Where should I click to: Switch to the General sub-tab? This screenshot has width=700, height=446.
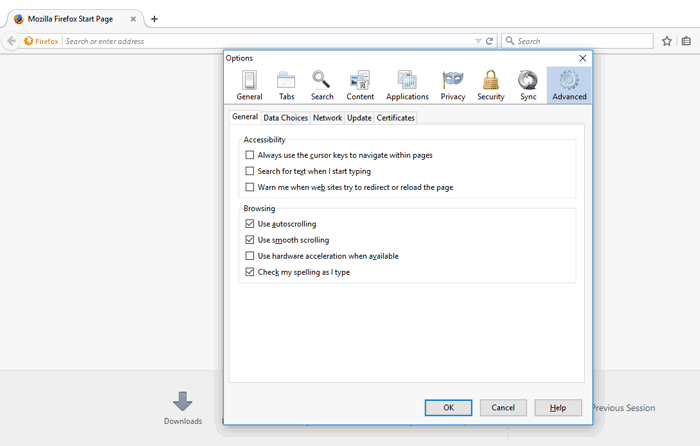[x=245, y=117]
